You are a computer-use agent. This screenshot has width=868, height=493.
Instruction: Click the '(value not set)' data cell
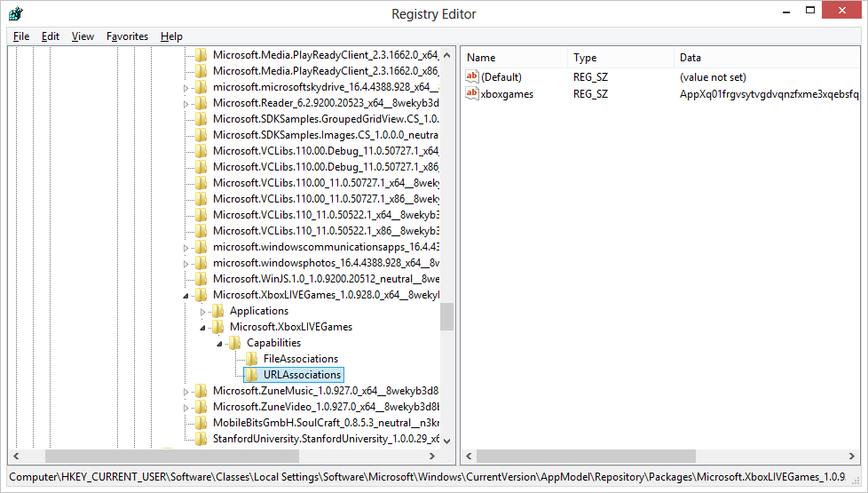click(713, 77)
